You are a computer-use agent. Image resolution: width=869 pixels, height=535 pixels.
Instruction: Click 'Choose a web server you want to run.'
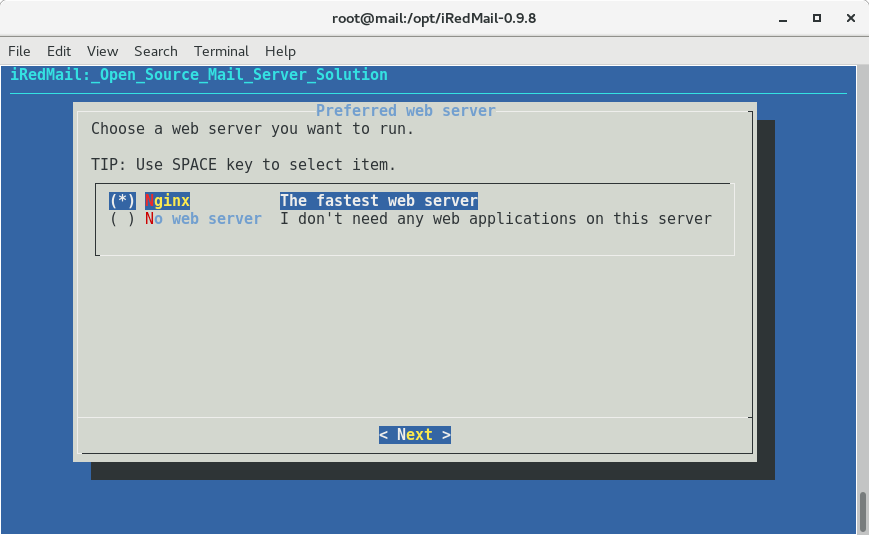[253, 129]
